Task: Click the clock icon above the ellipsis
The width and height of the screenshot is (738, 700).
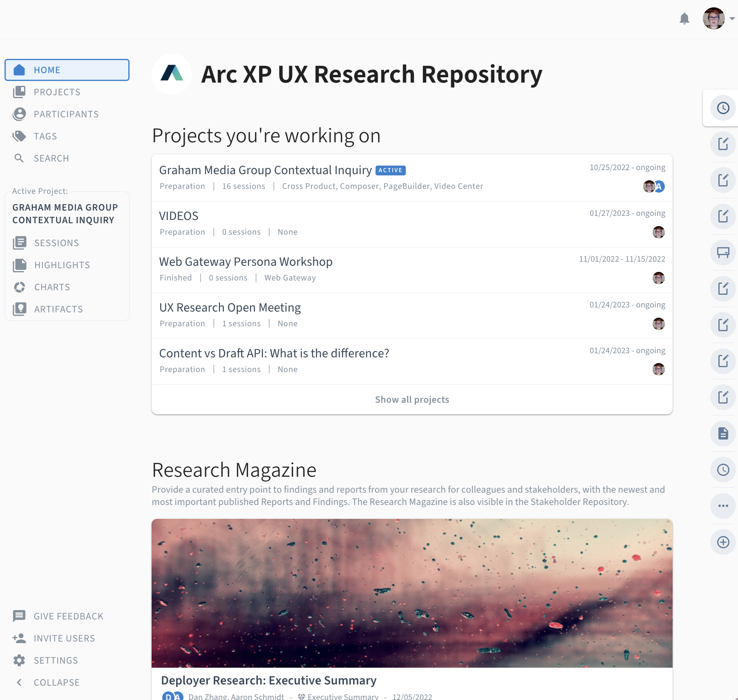Action: pos(723,470)
